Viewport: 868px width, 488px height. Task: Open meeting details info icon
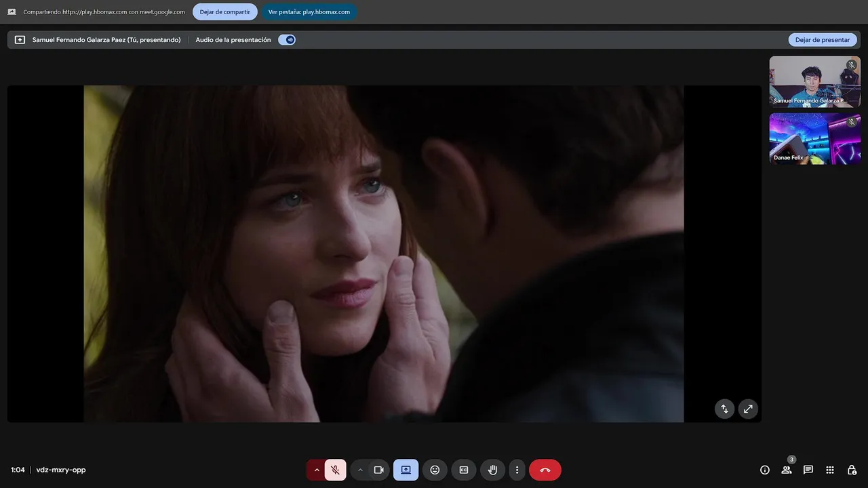tap(765, 470)
